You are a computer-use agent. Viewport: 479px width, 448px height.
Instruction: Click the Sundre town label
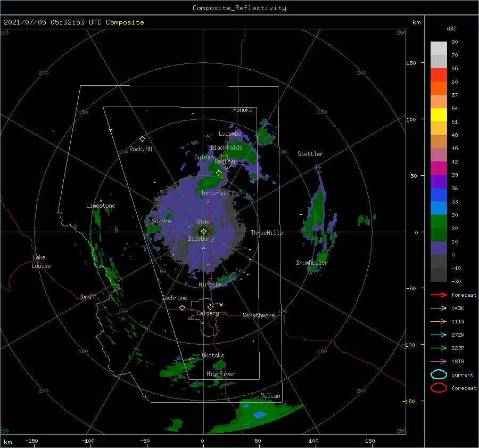[x=161, y=221]
